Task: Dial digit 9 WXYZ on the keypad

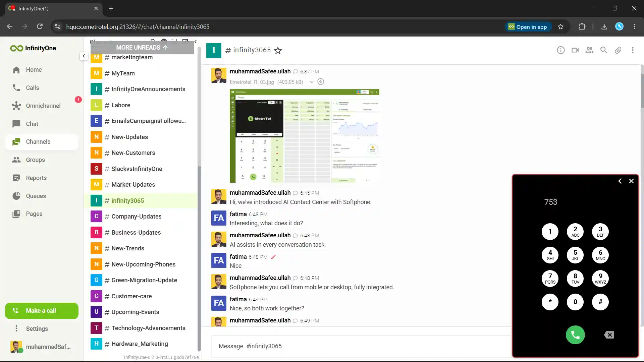Action: tap(600, 279)
